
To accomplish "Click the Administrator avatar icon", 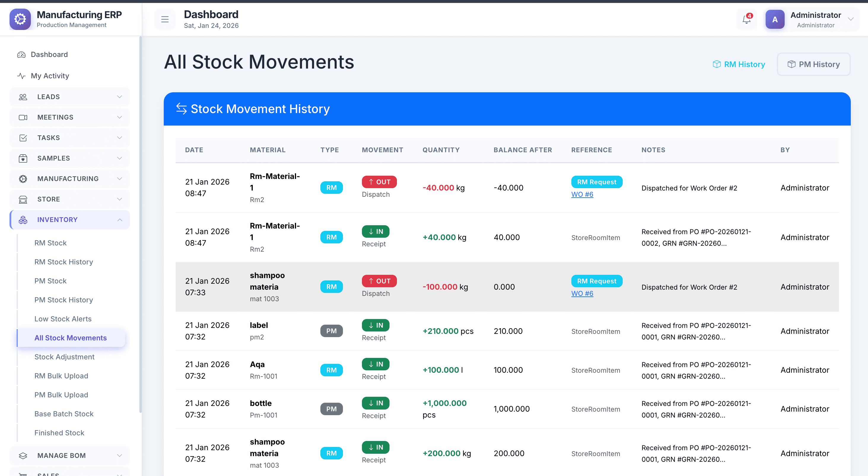I will coord(775,20).
